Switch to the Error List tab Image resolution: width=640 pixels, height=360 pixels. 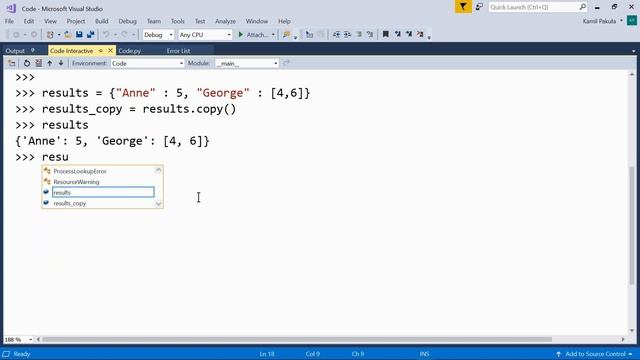click(178, 51)
